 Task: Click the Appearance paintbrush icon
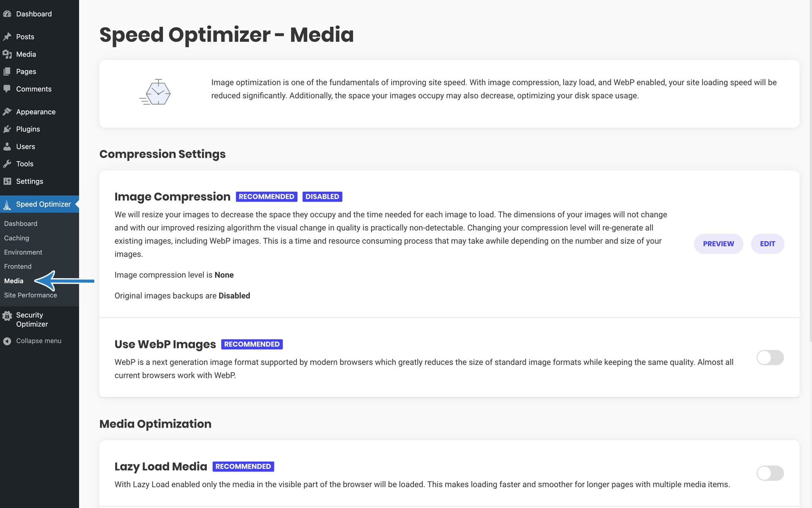click(7, 112)
